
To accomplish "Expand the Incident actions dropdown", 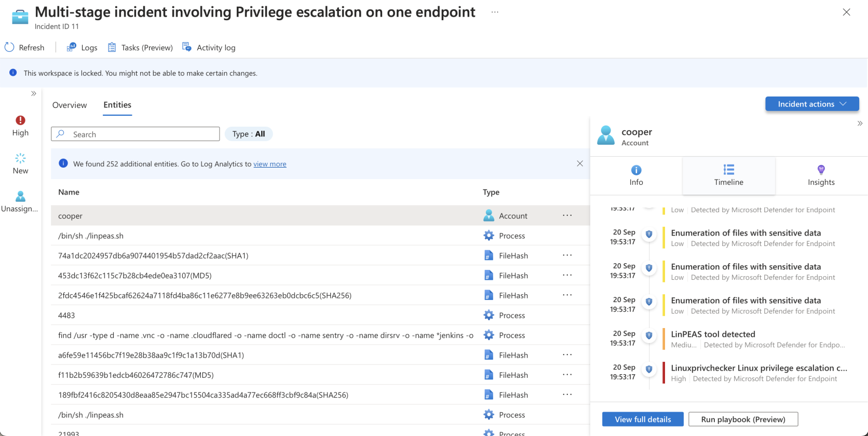I will click(x=812, y=104).
